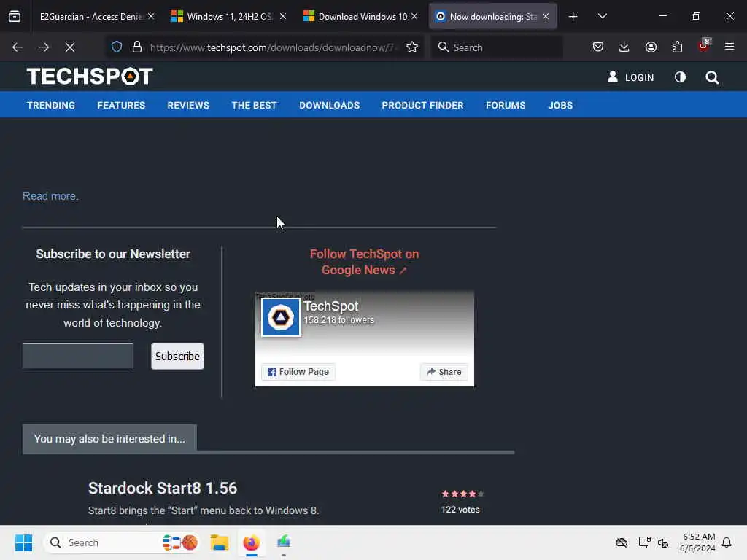Open TRENDING nav section

tap(51, 105)
